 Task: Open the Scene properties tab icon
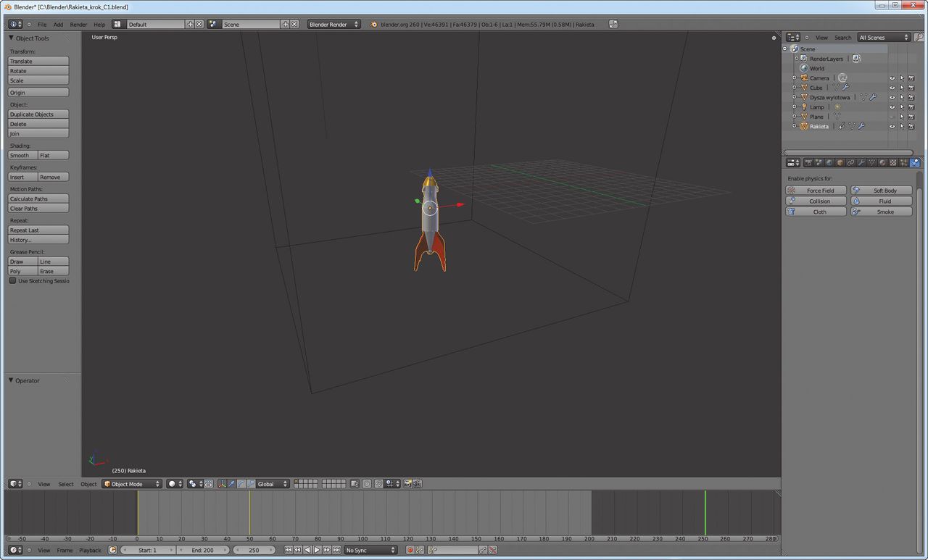819,163
